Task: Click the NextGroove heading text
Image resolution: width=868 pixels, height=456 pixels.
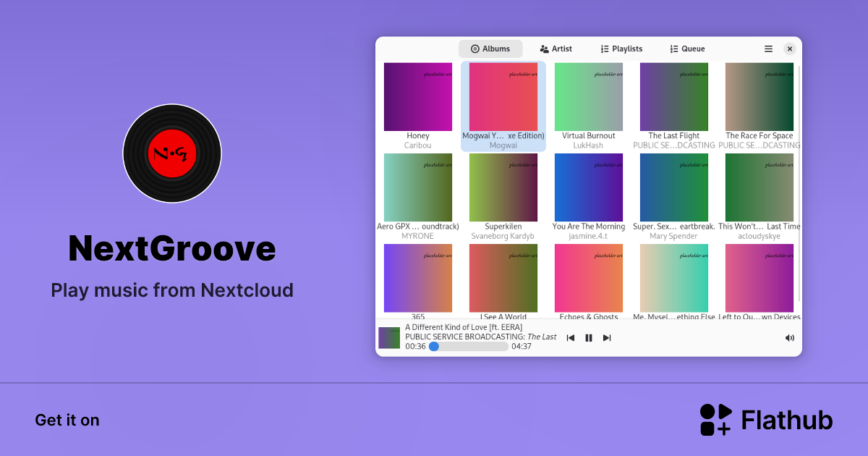Action: point(172,249)
